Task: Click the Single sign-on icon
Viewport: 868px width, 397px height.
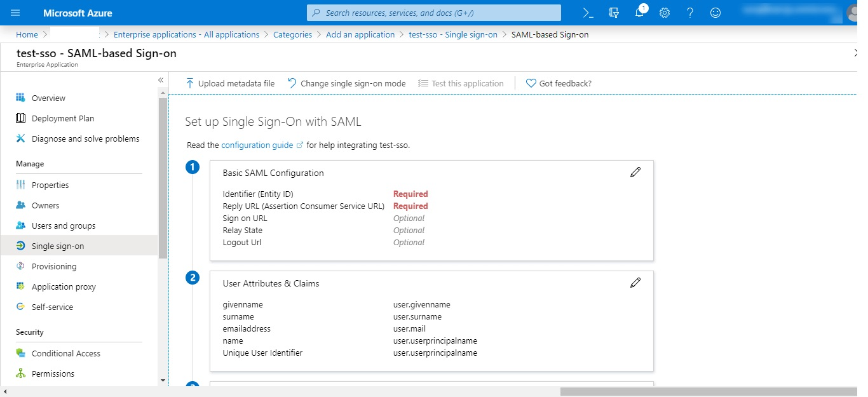Action: (x=20, y=246)
